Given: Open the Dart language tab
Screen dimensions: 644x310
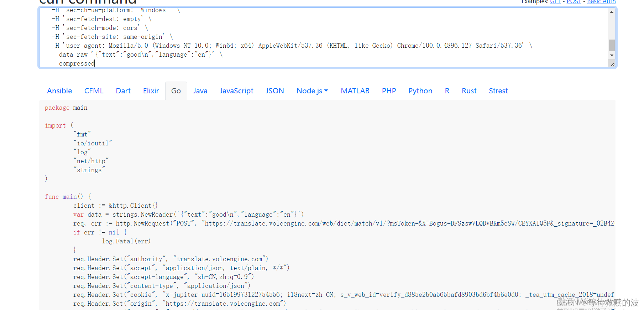Looking at the screenshot, I should (x=123, y=91).
